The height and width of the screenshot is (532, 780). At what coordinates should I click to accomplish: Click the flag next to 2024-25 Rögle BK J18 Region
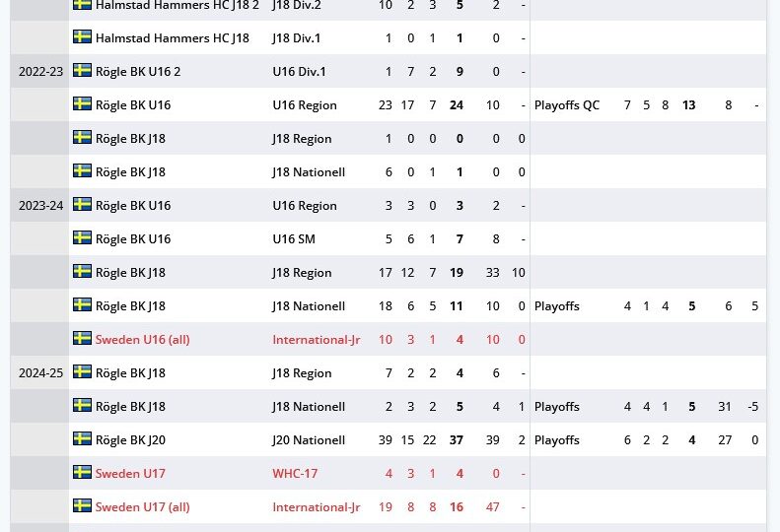click(x=82, y=371)
